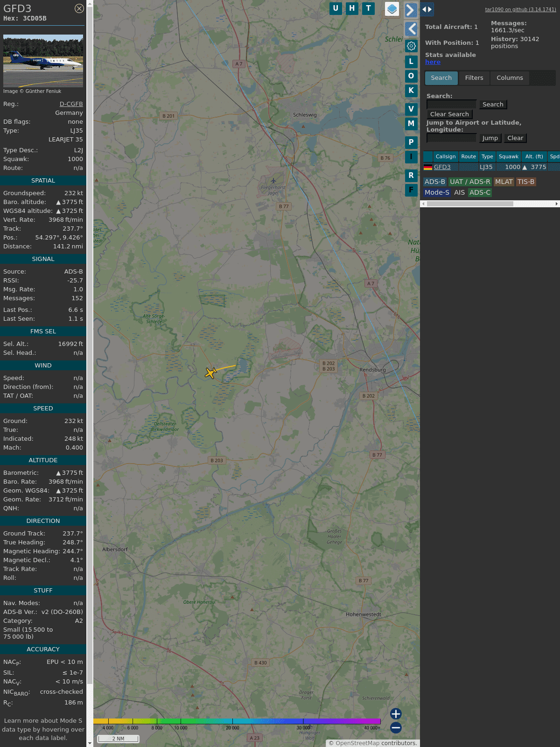Toggle the MLAT source legend
Viewport: 560px width, 747px height.
504,182
